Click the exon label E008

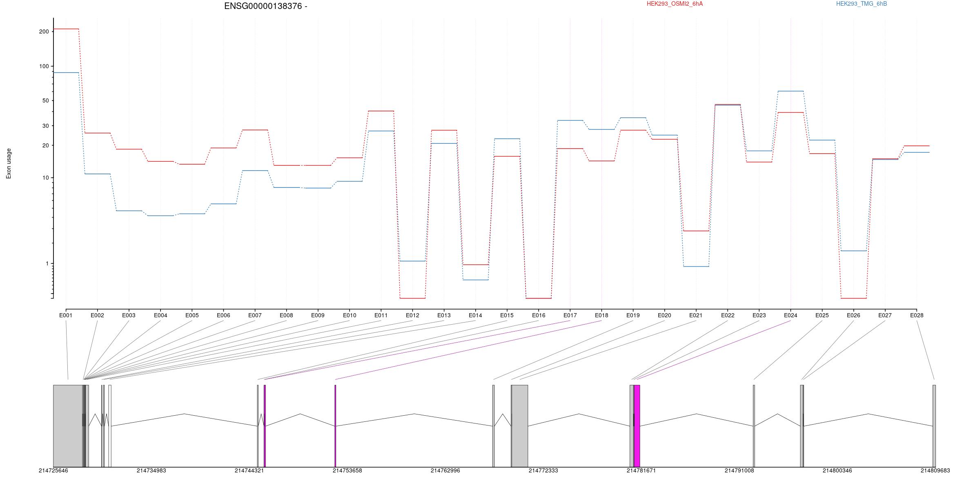pos(286,315)
